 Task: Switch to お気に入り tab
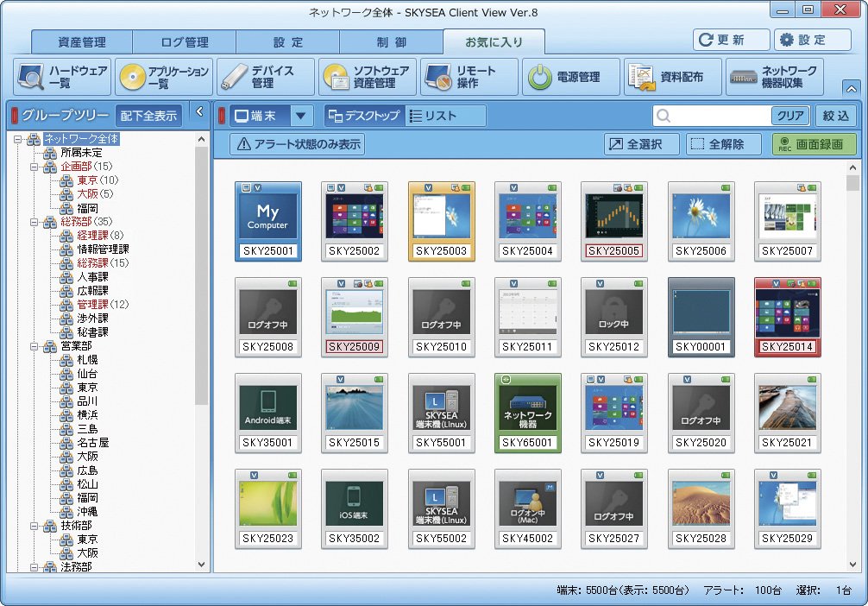494,42
